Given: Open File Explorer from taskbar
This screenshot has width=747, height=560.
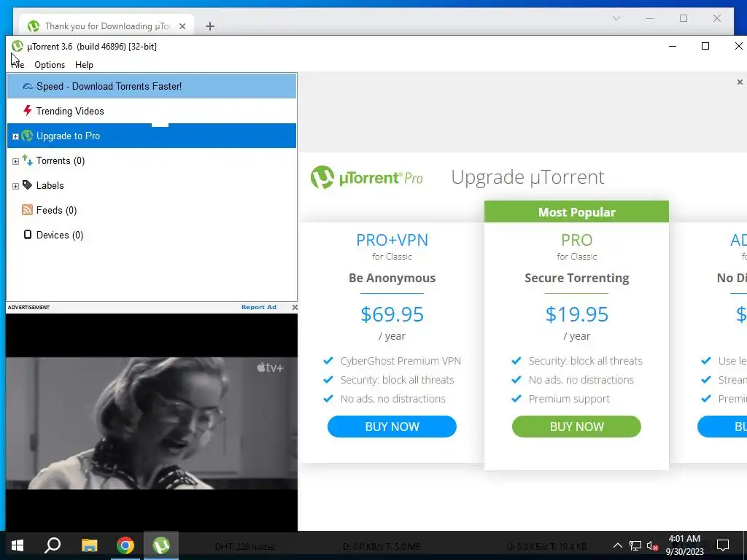Looking at the screenshot, I should [x=89, y=545].
